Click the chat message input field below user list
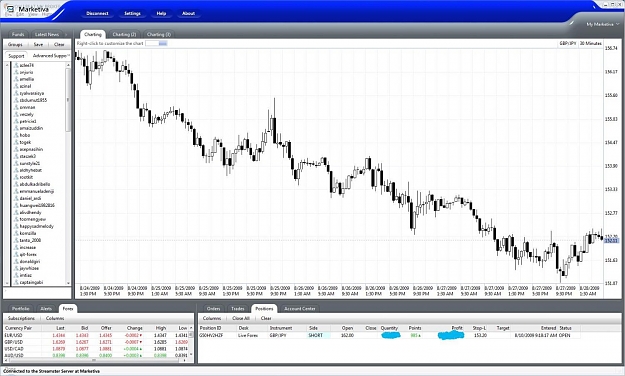 [37, 293]
